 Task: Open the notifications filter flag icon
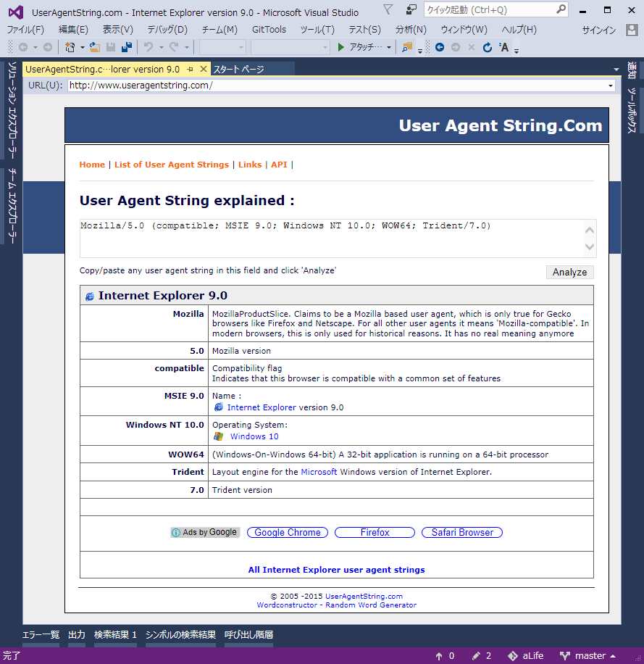pos(388,9)
